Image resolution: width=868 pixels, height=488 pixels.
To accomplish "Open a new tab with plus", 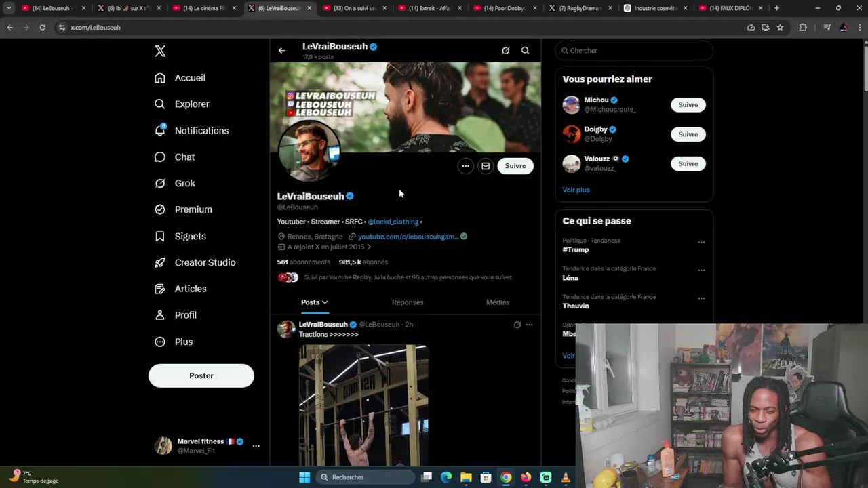I will 776,8.
